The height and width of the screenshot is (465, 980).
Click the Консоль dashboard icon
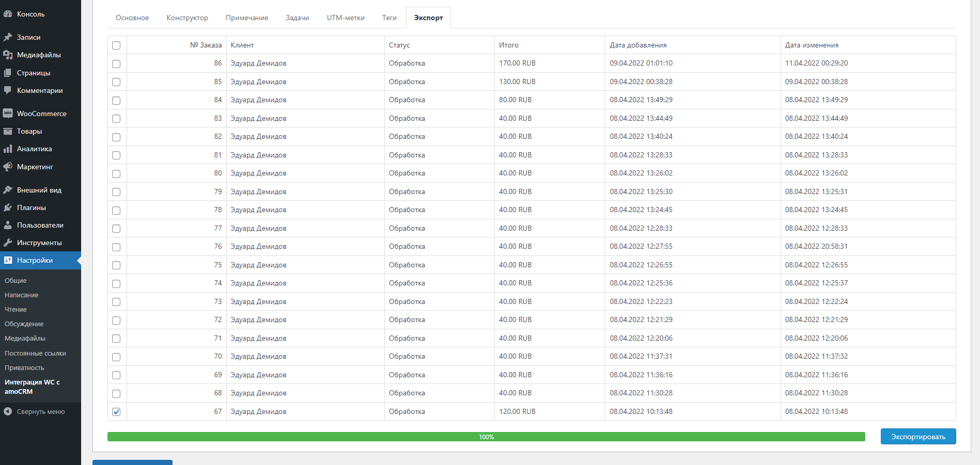click(8, 14)
